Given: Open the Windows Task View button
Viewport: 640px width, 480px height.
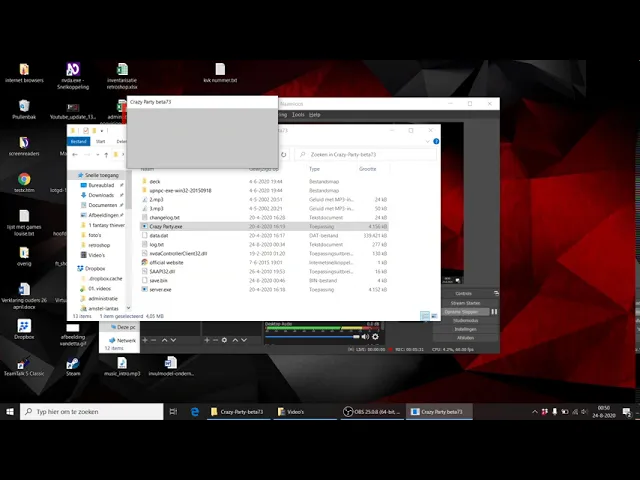Looking at the screenshot, I should [x=173, y=412].
